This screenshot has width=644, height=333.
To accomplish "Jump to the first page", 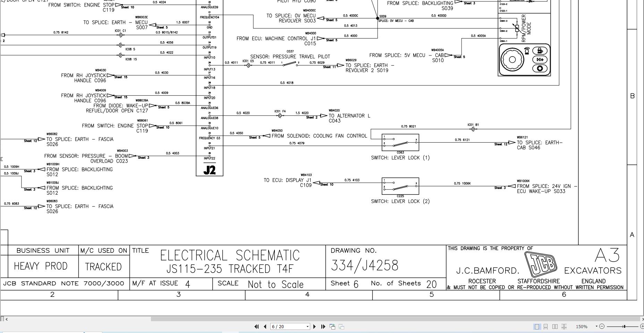I will coord(257,326).
